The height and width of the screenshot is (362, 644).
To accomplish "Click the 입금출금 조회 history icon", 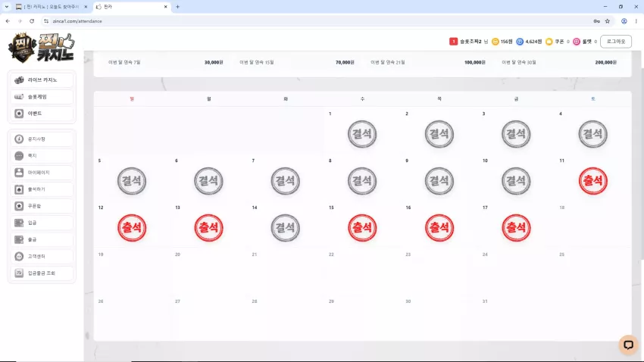I will (x=19, y=273).
